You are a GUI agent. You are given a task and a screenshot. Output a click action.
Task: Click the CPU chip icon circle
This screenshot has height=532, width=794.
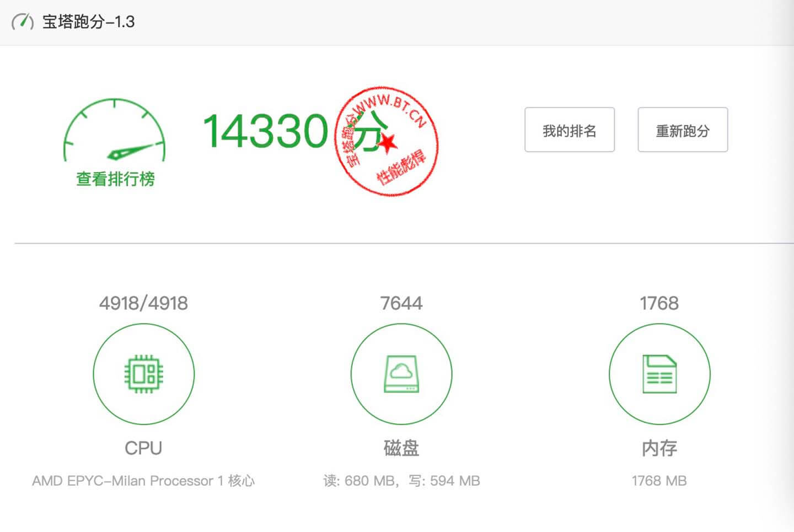tap(144, 374)
